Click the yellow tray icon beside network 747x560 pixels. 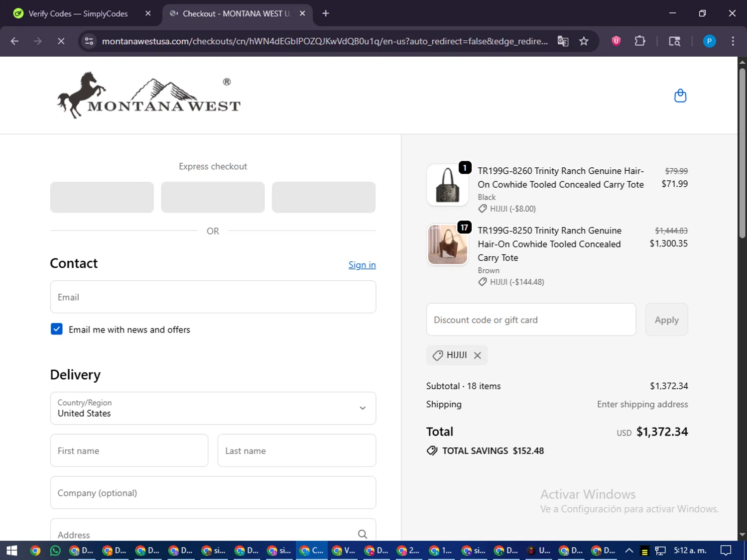644,551
